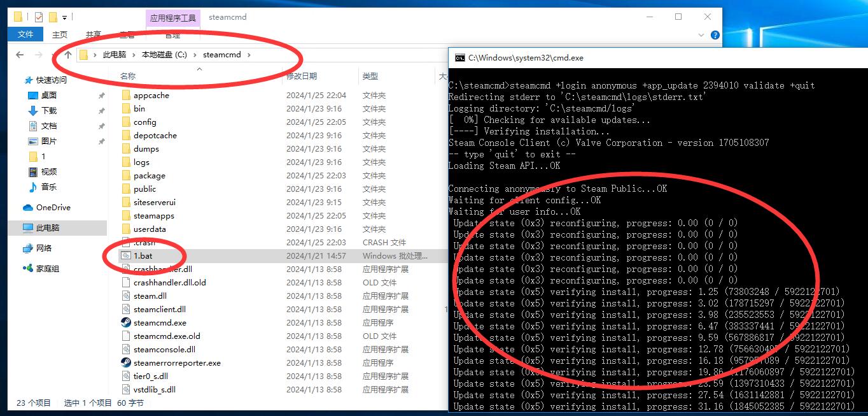
Task: Open 视频 in the navigation pane
Action: click(49, 172)
